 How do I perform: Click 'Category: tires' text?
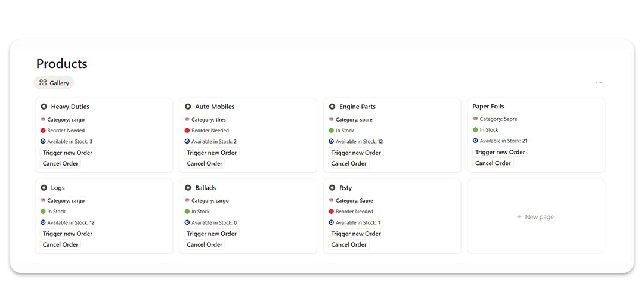(209, 120)
